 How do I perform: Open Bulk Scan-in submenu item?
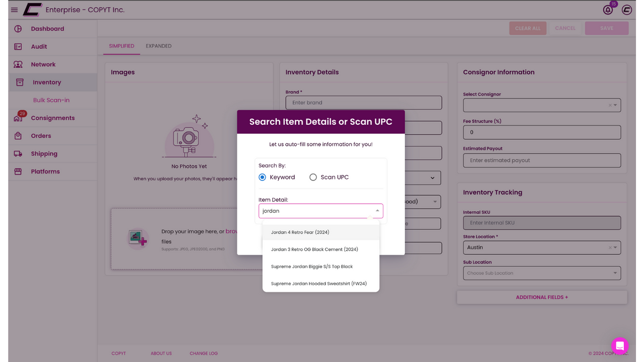[51, 100]
